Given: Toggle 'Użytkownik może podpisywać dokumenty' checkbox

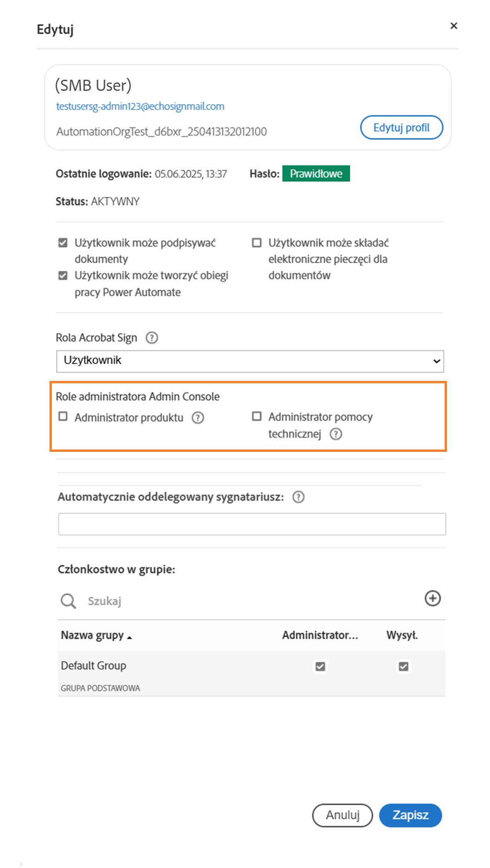Looking at the screenshot, I should [63, 243].
